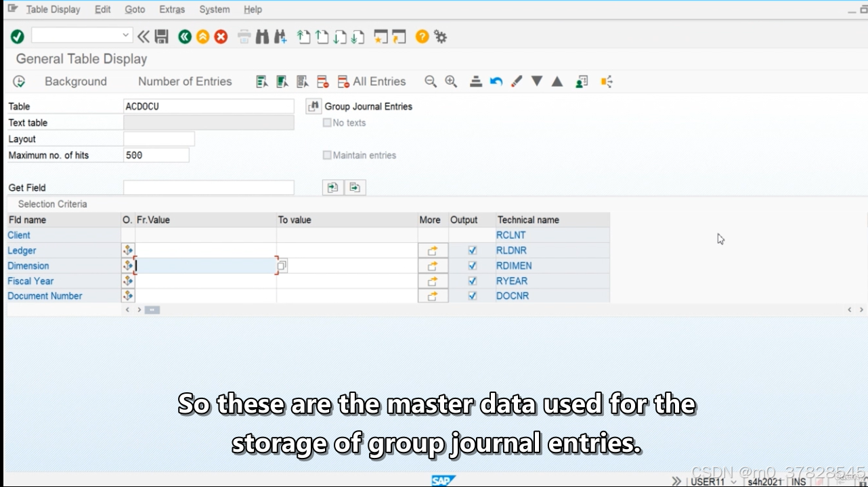Click the green Back arrow icon
The width and height of the screenshot is (868, 487).
tap(185, 37)
